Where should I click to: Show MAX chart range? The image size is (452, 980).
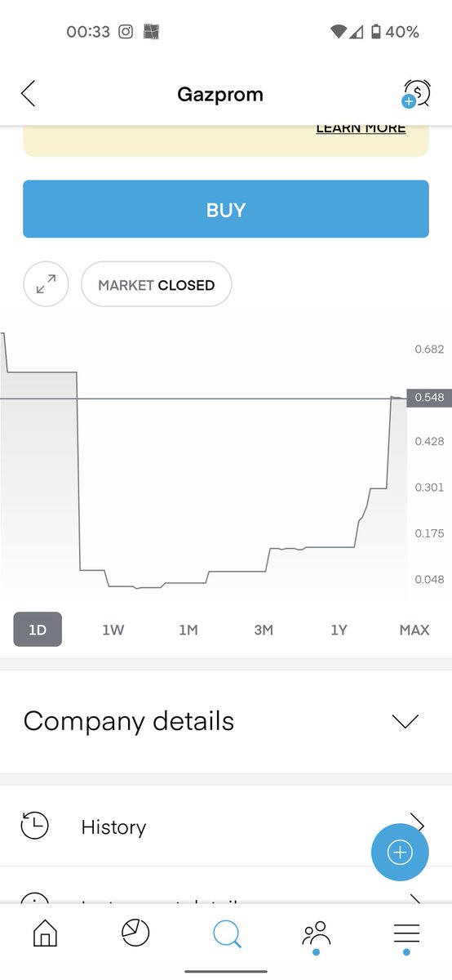click(414, 630)
